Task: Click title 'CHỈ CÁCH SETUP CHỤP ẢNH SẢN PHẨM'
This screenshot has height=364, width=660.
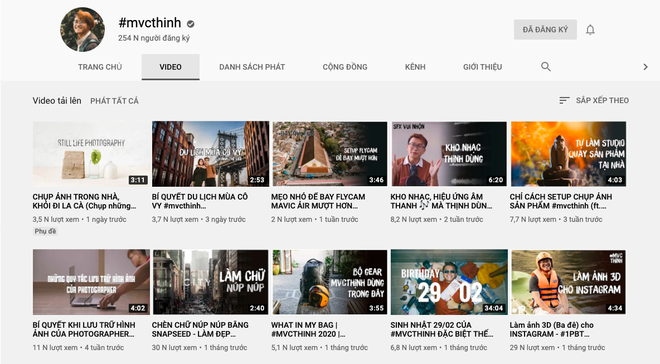Action: (561, 201)
